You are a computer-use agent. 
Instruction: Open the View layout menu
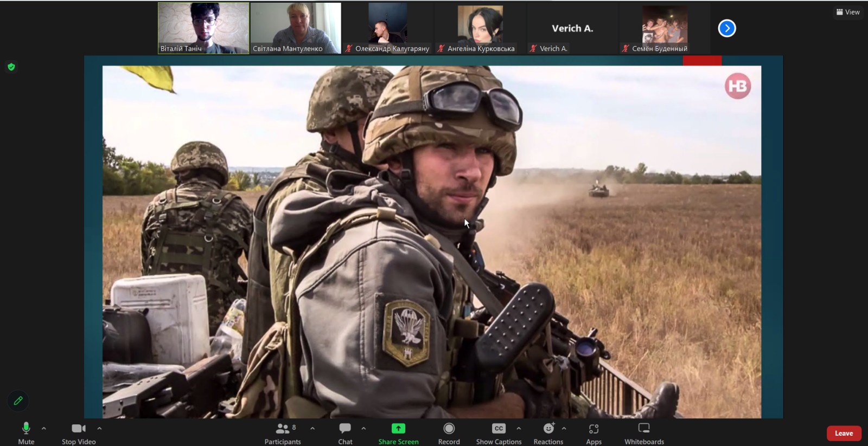[848, 12]
